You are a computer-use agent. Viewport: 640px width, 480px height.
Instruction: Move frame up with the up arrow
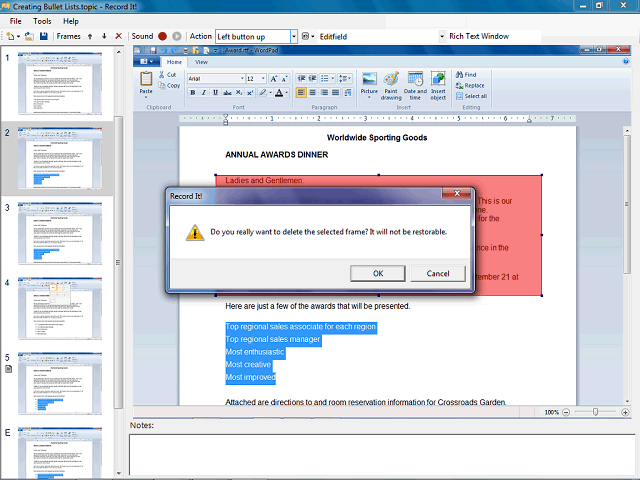(90, 36)
